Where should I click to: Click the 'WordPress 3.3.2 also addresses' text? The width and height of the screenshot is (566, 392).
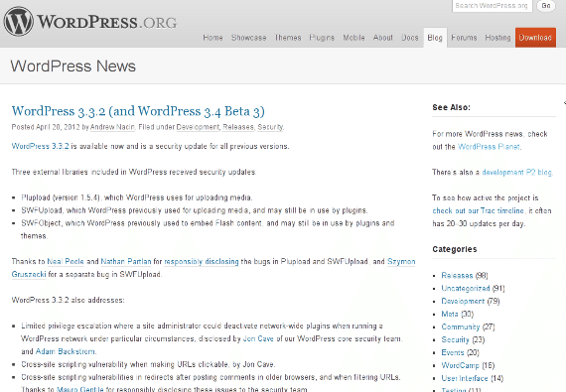[x=68, y=300]
